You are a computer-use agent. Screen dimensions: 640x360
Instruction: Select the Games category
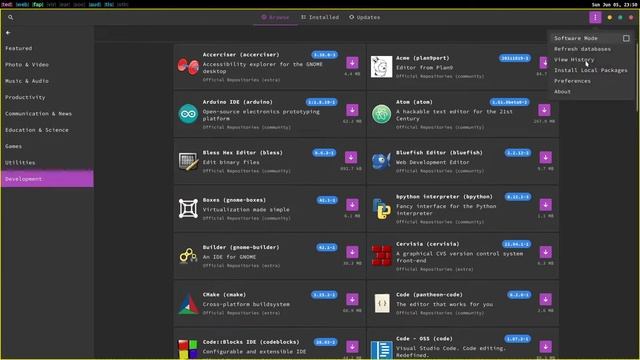pyautogui.click(x=47, y=146)
